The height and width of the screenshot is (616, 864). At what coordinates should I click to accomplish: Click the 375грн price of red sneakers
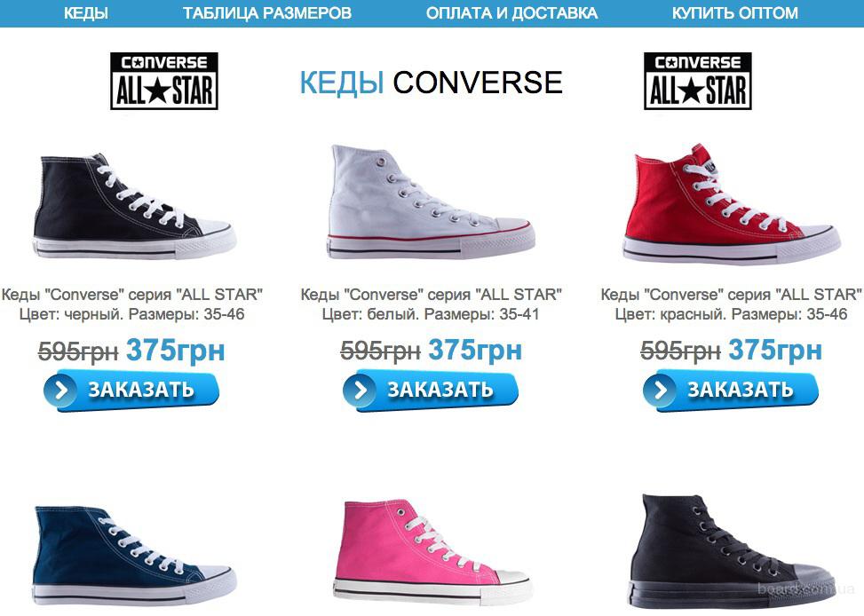(774, 350)
